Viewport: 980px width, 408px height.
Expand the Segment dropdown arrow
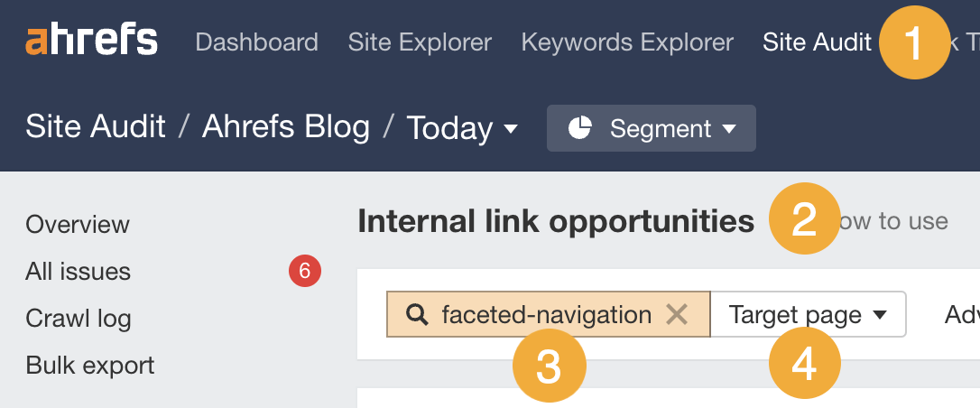tap(729, 129)
